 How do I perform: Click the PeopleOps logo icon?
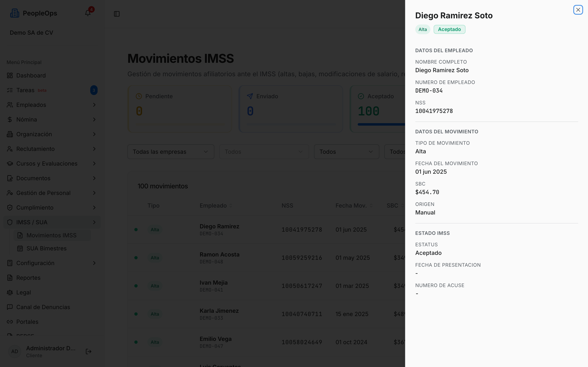click(x=14, y=13)
